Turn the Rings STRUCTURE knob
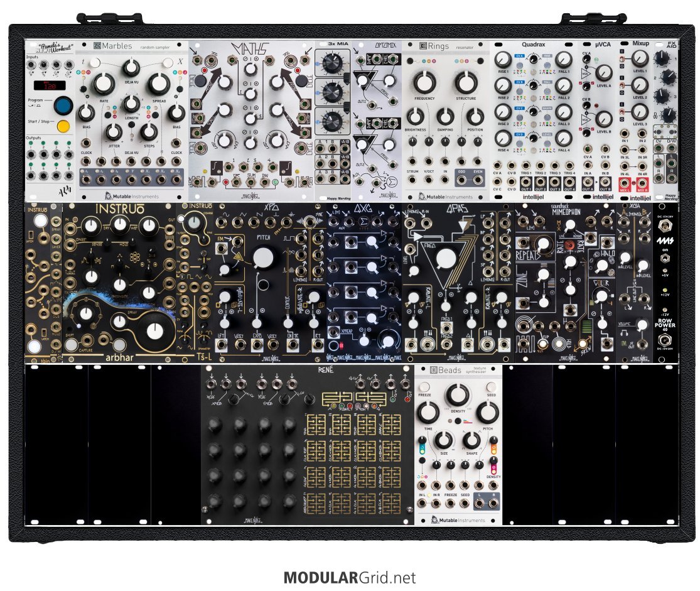Viewport: 700px width, 591px height. point(466,83)
